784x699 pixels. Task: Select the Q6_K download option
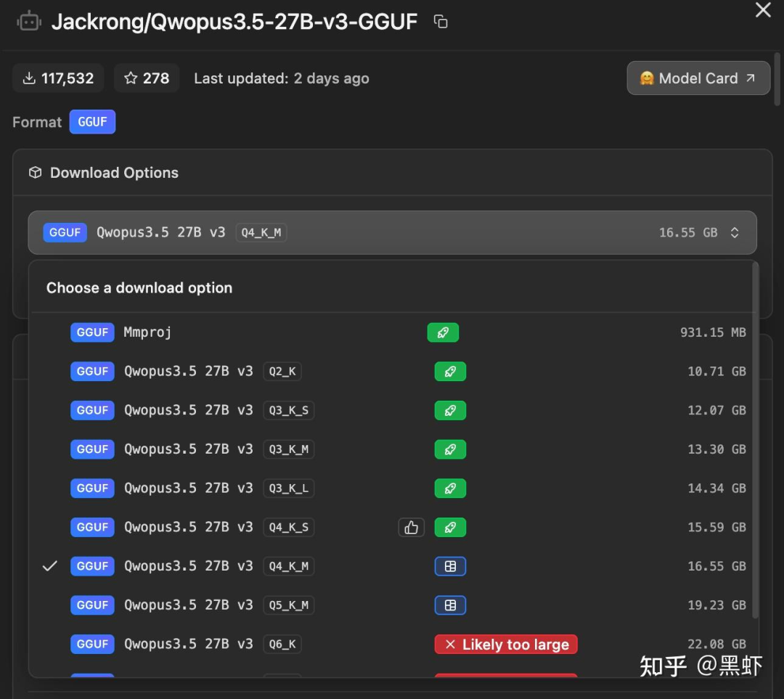tap(393, 645)
